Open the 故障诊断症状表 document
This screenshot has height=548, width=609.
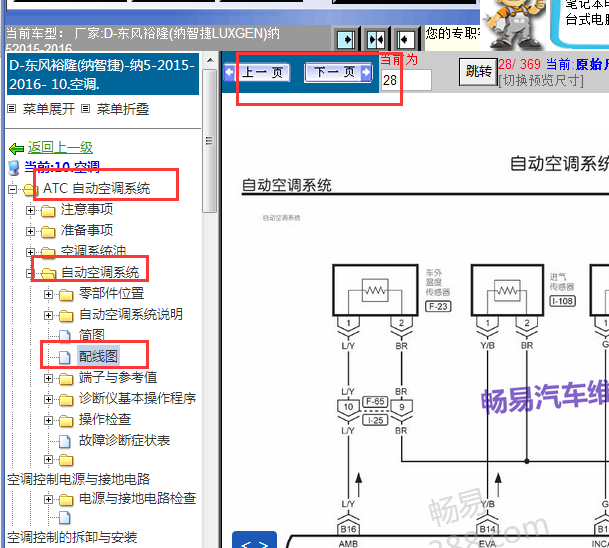point(124,440)
